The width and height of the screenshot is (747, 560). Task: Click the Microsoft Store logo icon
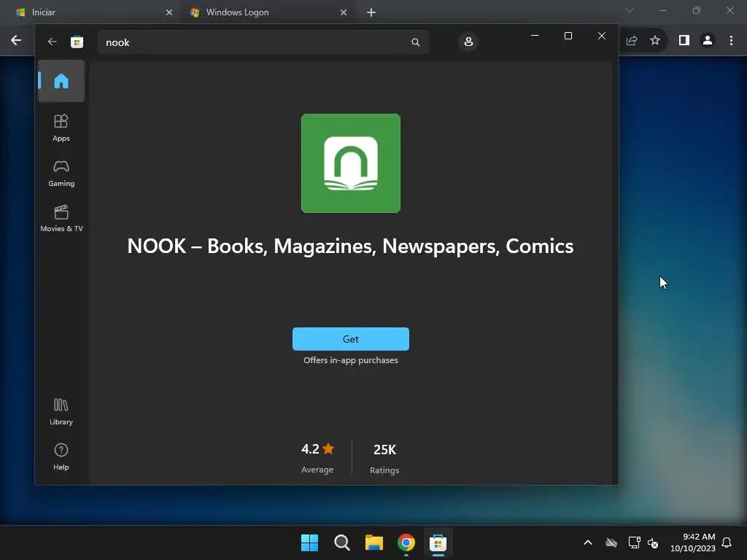[77, 42]
